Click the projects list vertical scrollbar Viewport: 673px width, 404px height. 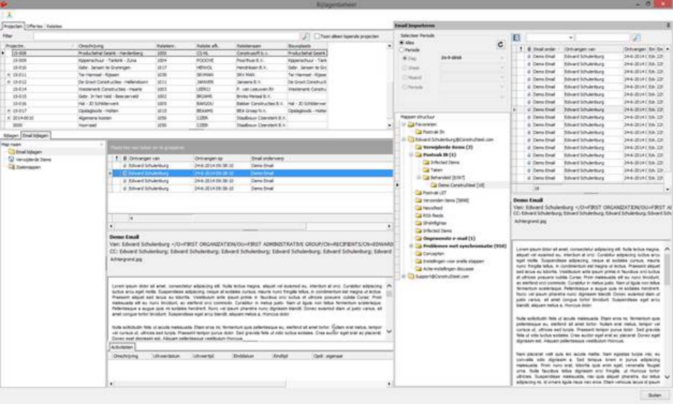(389, 85)
